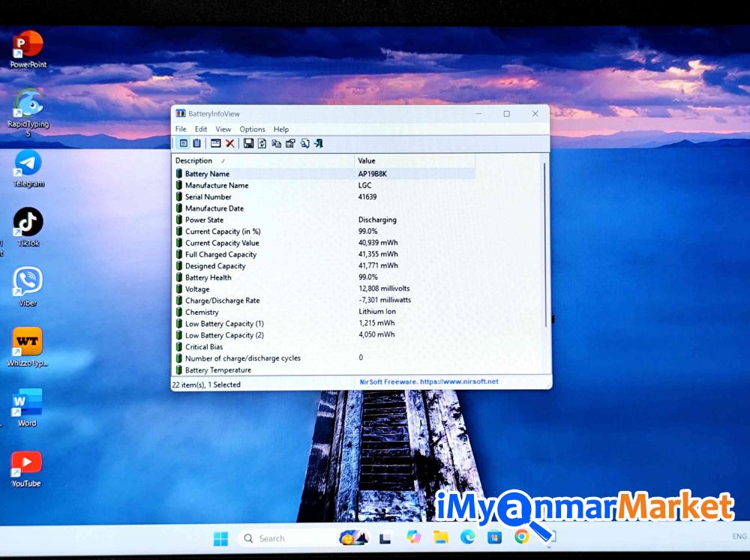Image resolution: width=750 pixels, height=560 pixels.
Task: Click the Properties toolbar icon
Action: coord(290,143)
